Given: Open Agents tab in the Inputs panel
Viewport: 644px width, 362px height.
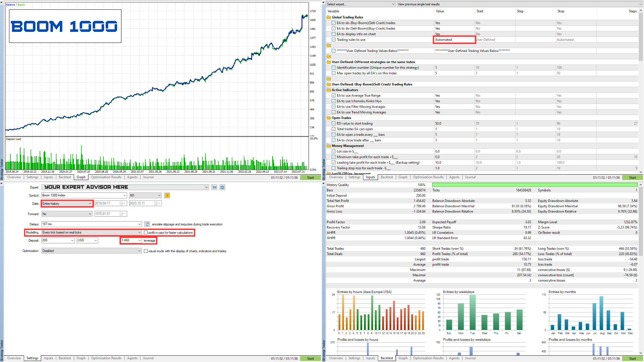Looking at the screenshot, I should click(x=454, y=177).
